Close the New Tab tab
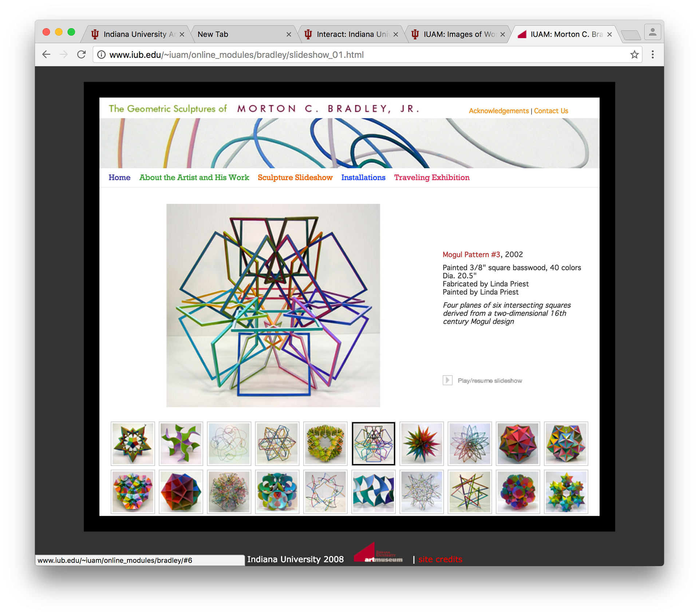The width and height of the screenshot is (699, 616). coord(289,35)
